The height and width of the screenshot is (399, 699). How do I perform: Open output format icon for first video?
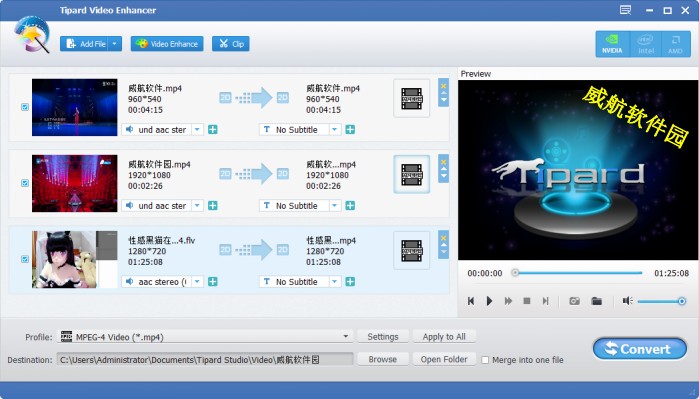coord(411,98)
